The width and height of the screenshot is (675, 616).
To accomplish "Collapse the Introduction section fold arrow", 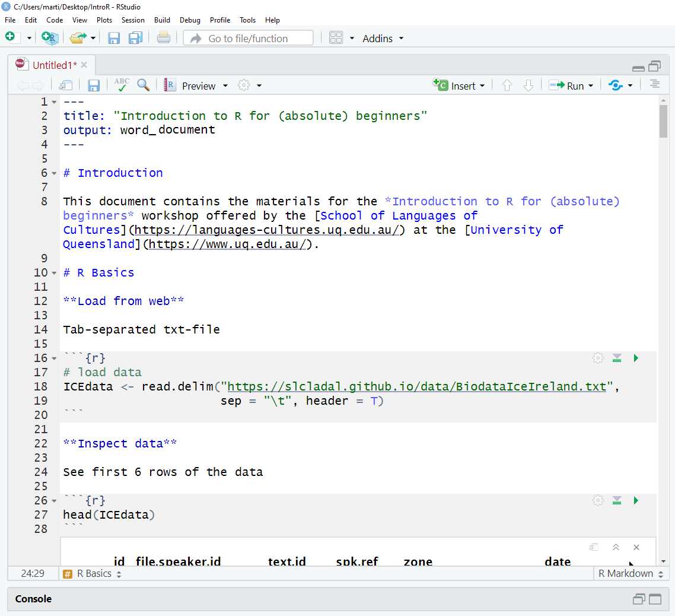I will (x=55, y=173).
